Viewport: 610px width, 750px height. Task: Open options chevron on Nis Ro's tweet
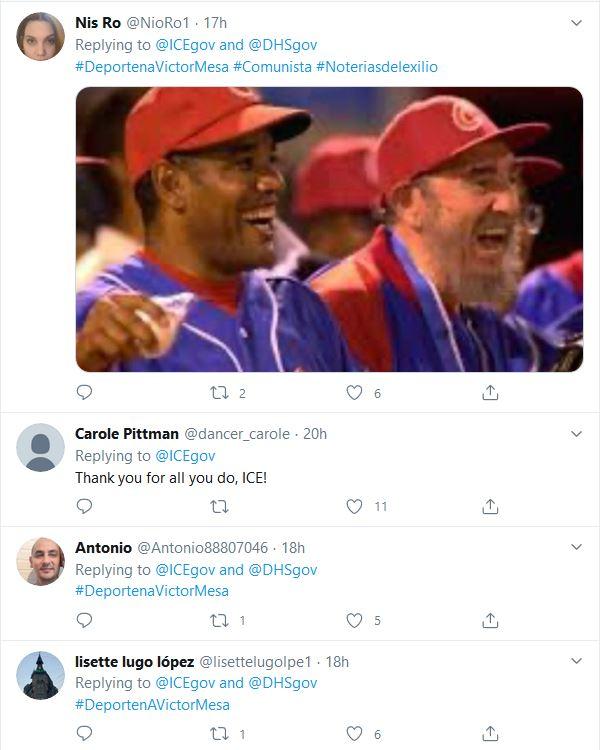click(577, 22)
